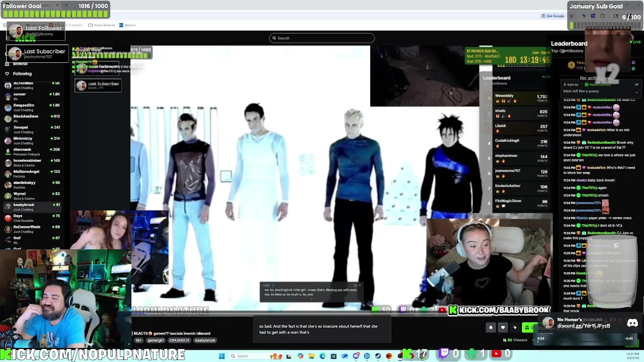
Task: Select Weeedddy row in stream leaderboard
Action: point(517,98)
